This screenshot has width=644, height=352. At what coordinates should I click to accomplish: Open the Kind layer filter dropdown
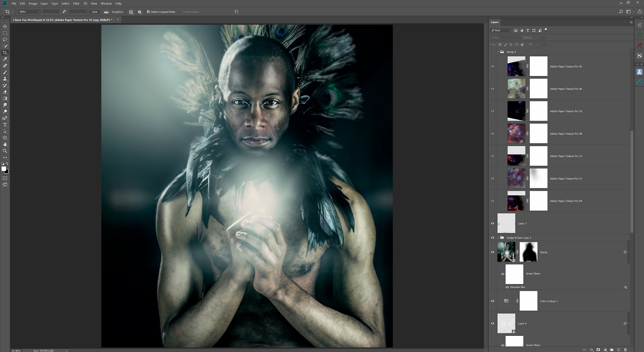coord(501,31)
